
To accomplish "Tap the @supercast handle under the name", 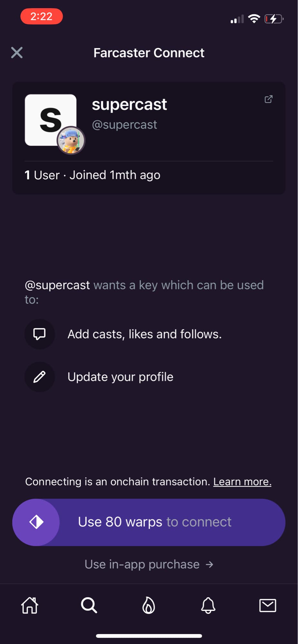I will (124, 125).
